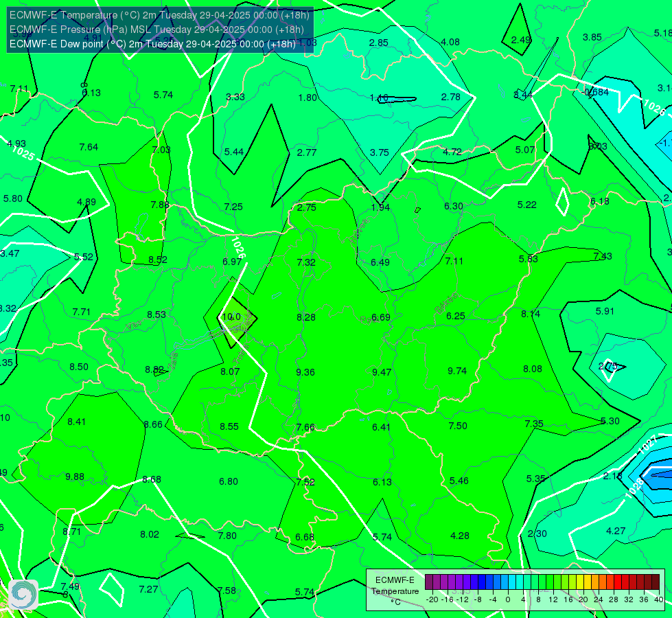Click the 7.27 temperature value
This screenshot has height=618, width=672.
click(149, 590)
